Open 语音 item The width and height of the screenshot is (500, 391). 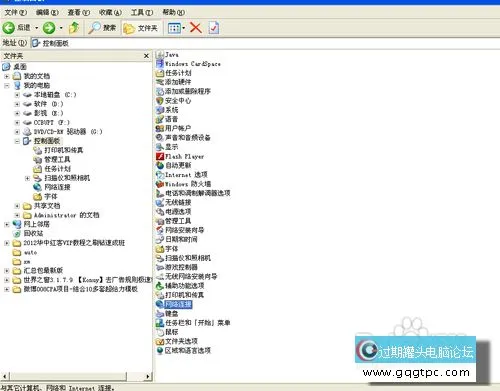tap(167, 119)
